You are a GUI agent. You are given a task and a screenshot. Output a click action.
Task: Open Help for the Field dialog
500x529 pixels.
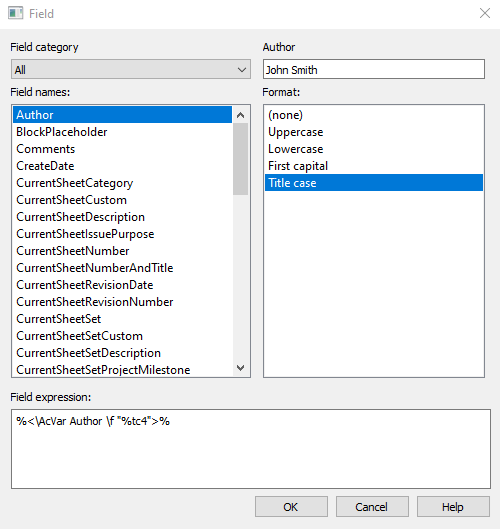(x=453, y=506)
